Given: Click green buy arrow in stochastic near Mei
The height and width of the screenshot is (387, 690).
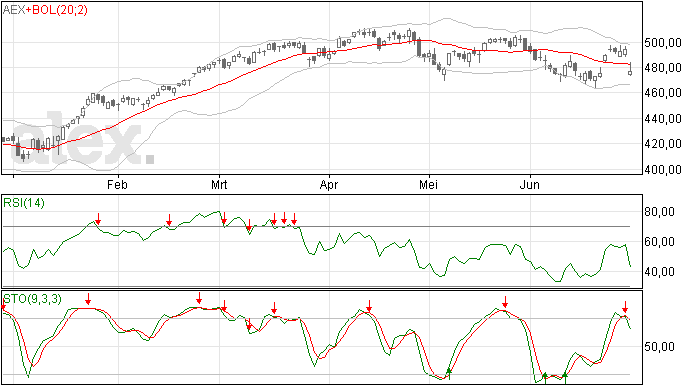Looking at the screenshot, I should pos(449,374).
